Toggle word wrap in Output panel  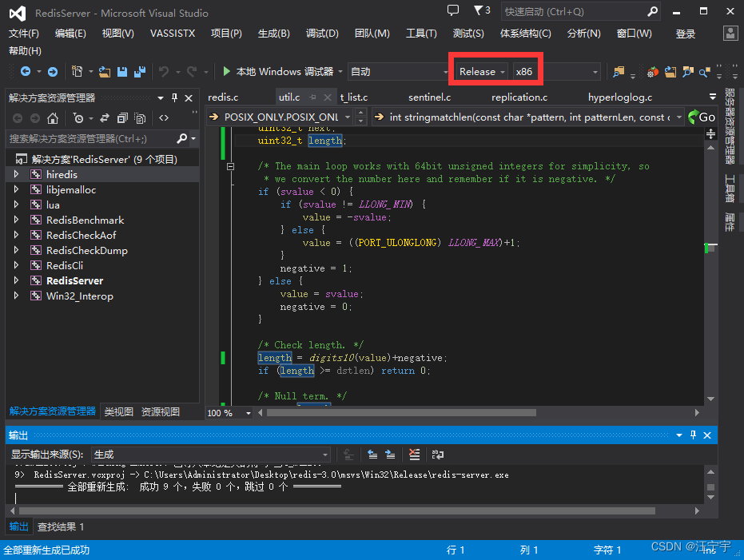point(437,455)
